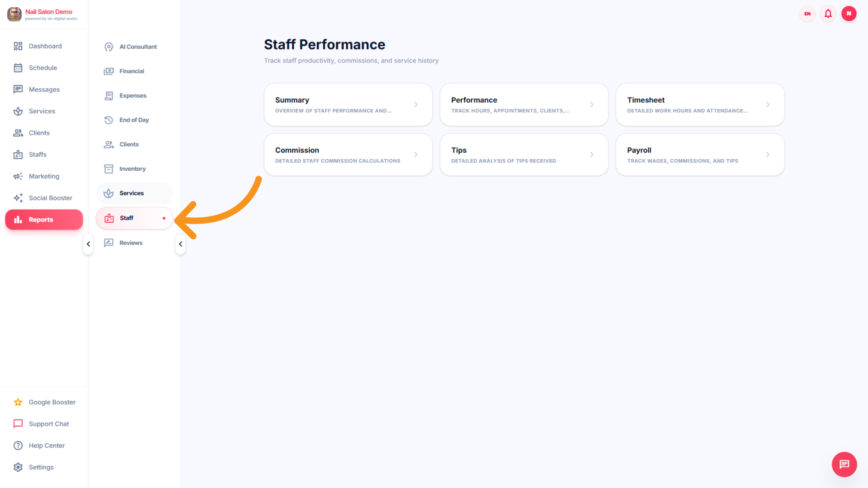Open the End of Day report
Image resolution: width=868 pixels, height=488 pixels.
(x=134, y=120)
